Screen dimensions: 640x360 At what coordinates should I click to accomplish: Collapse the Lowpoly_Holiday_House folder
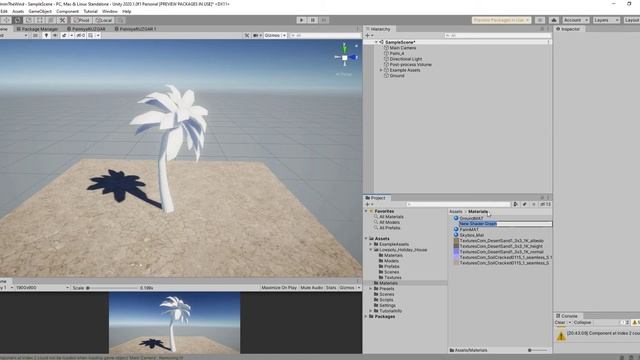[x=371, y=250]
